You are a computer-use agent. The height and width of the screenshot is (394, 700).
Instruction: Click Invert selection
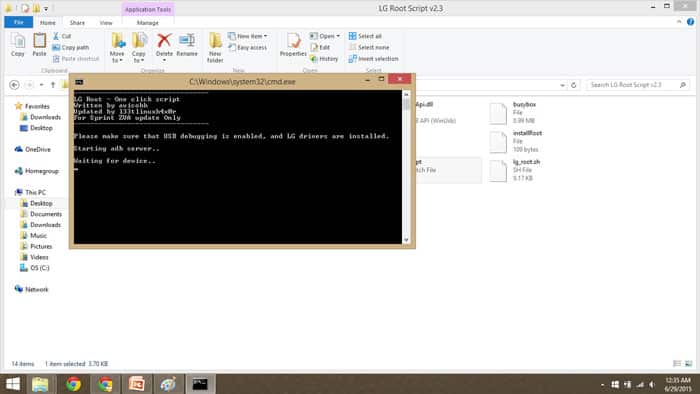click(374, 58)
